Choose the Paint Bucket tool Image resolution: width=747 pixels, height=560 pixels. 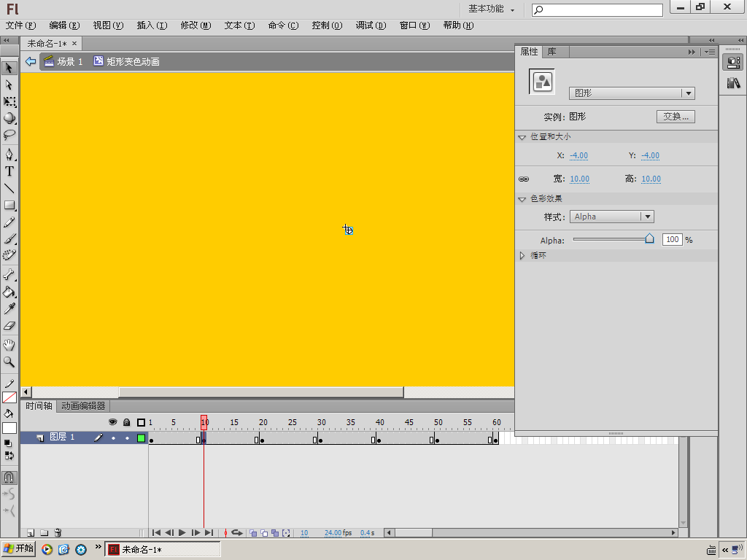(x=9, y=292)
